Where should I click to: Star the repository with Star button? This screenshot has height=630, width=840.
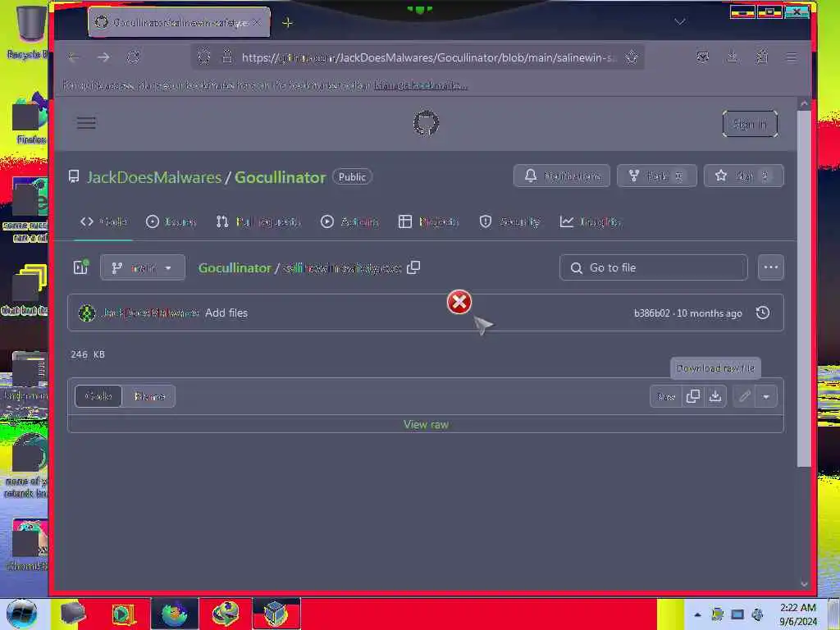[743, 176]
